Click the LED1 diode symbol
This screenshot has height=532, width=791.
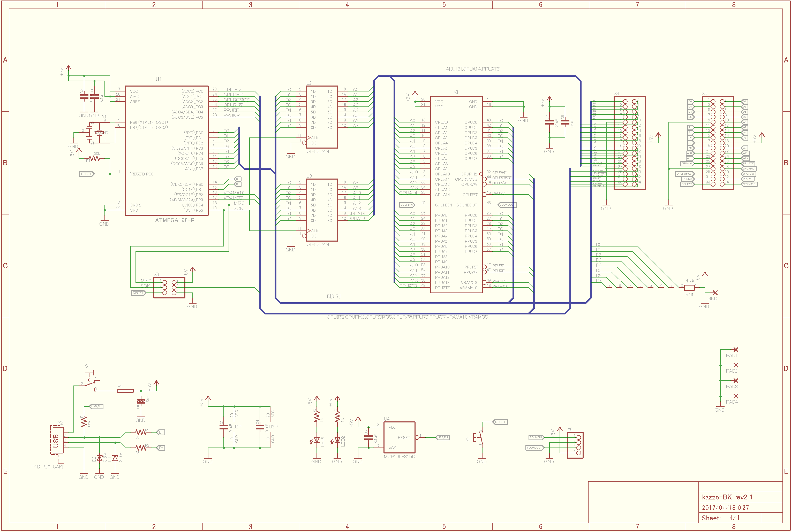pos(317,440)
